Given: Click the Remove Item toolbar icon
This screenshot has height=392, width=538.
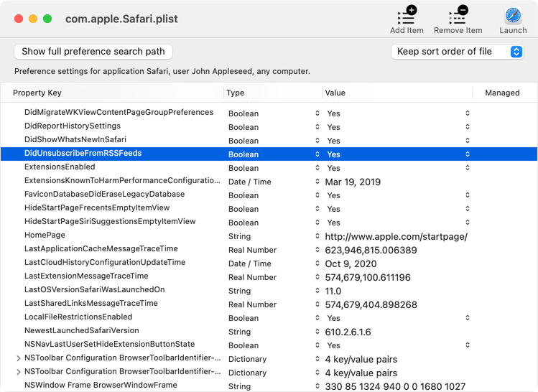Looking at the screenshot, I should (458, 15).
